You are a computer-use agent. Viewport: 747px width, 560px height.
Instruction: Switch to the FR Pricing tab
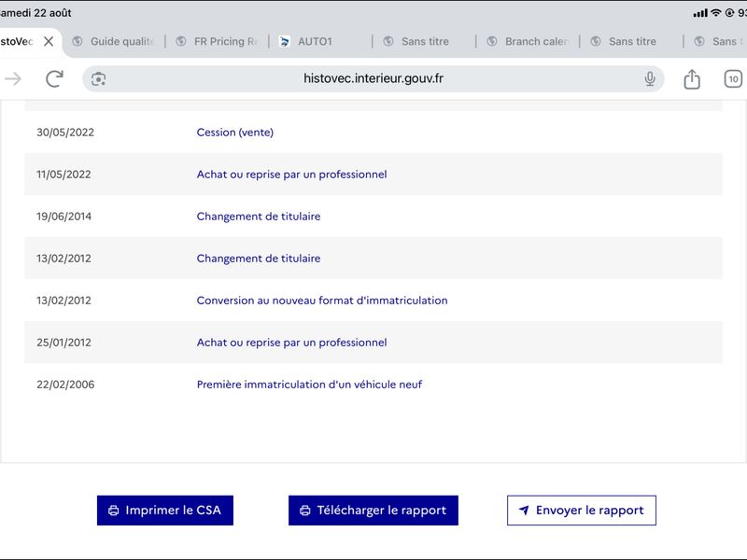point(218,41)
